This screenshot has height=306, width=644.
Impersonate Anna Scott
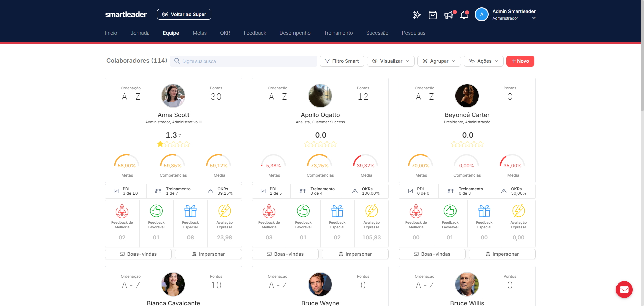click(208, 254)
